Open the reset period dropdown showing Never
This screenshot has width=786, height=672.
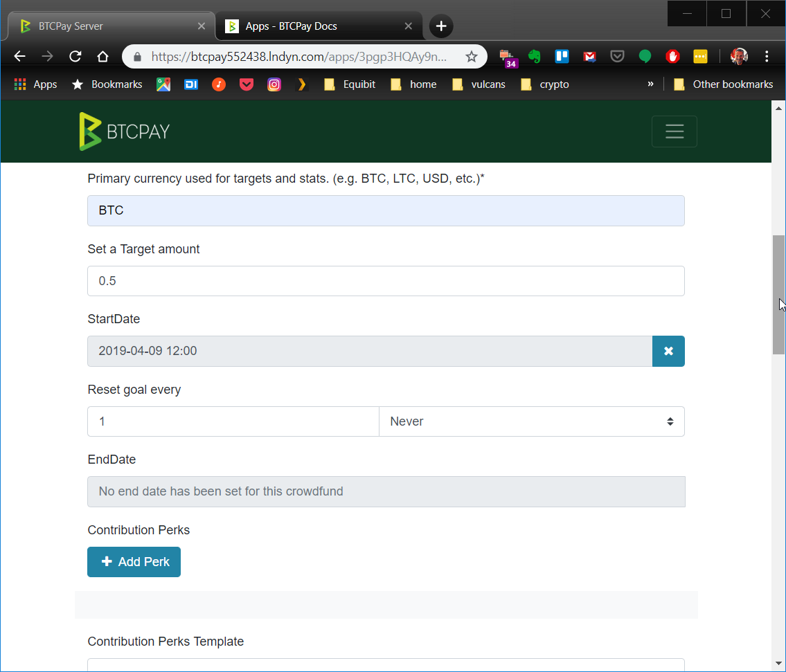pos(531,421)
